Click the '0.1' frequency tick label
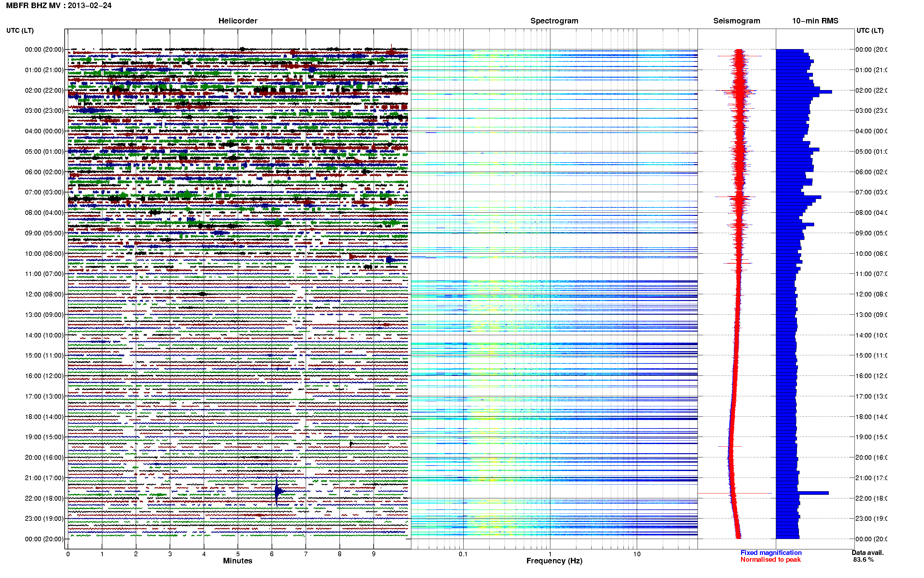This screenshot has width=924, height=578. [463, 554]
